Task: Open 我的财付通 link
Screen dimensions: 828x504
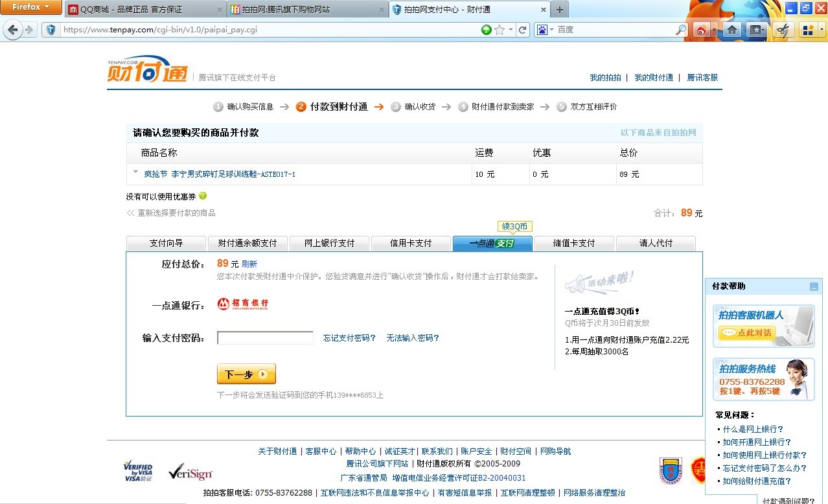Action: pyautogui.click(x=654, y=78)
